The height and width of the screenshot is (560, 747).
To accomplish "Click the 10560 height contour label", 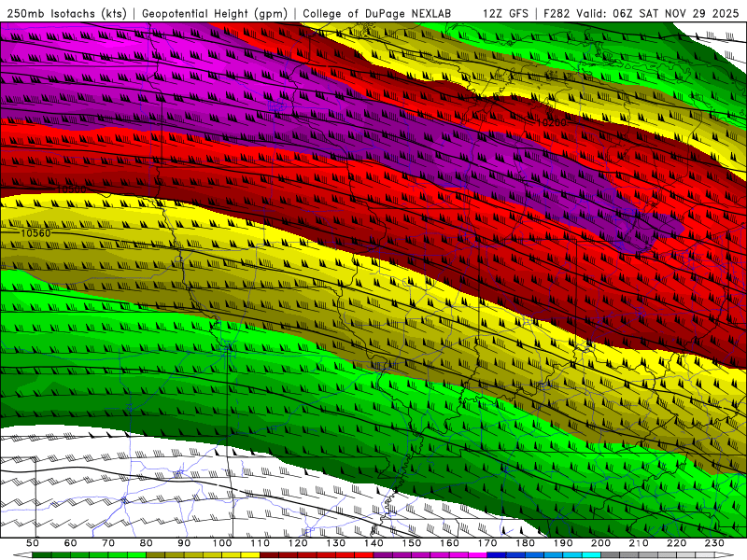I will tap(35, 232).
